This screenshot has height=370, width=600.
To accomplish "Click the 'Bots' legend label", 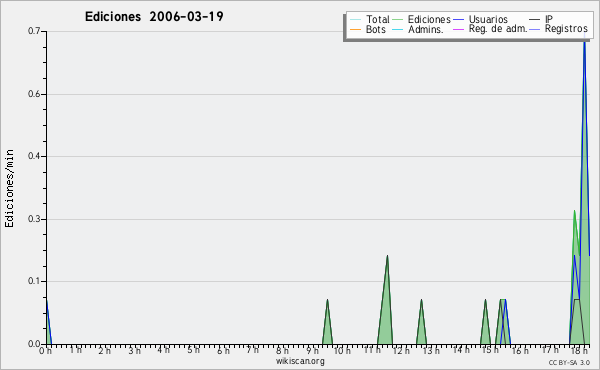I will coord(375,29).
